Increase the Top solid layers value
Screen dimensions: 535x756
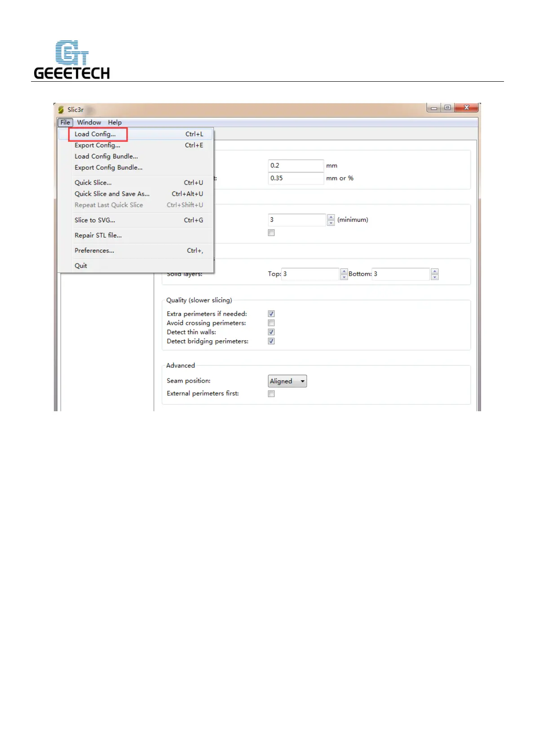(344, 271)
